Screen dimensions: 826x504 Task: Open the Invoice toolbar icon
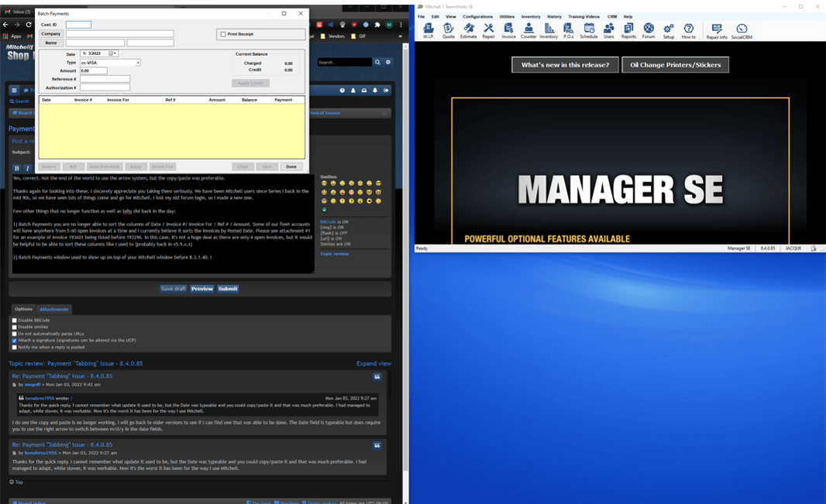tap(508, 30)
